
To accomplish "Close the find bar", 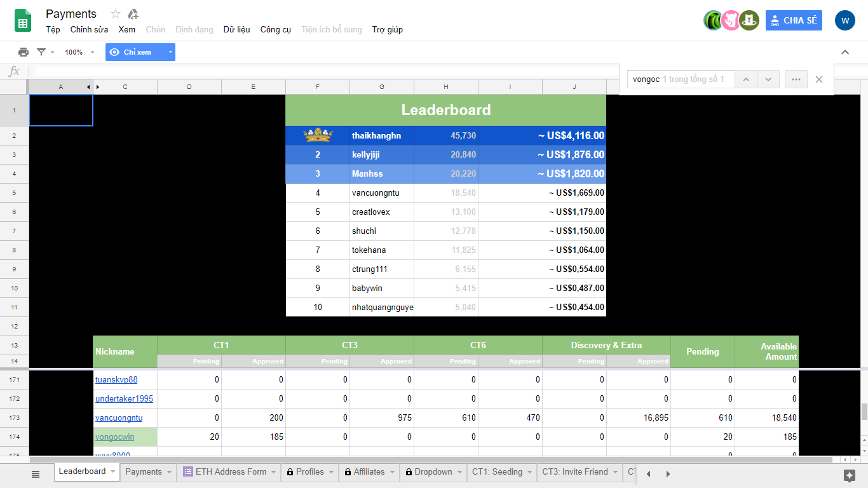I will [x=819, y=79].
